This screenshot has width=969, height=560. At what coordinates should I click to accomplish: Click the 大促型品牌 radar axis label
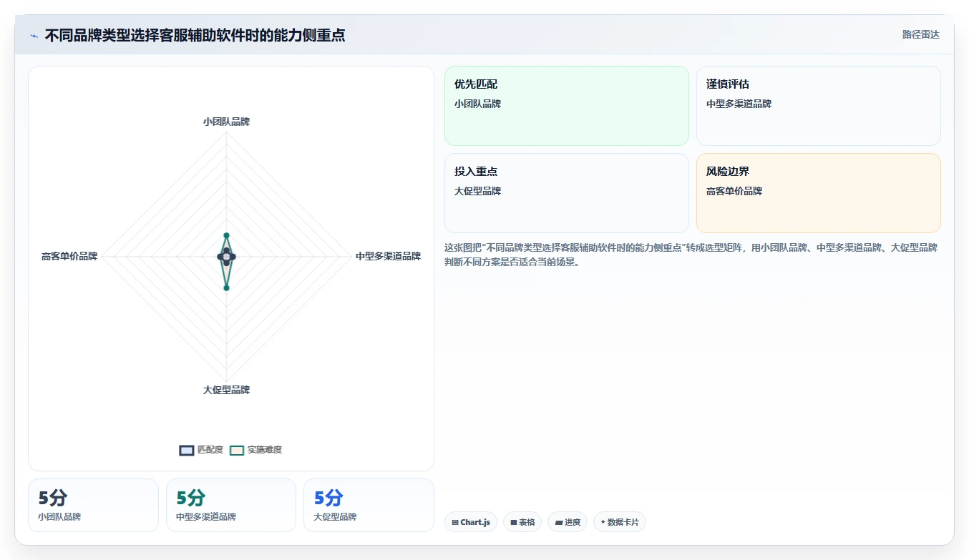[x=226, y=390]
